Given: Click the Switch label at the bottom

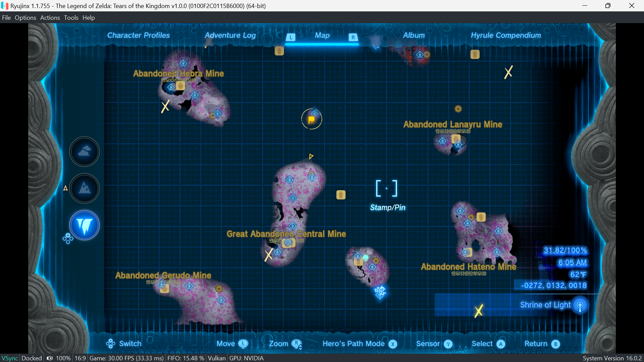Looking at the screenshot, I should pyautogui.click(x=130, y=344).
